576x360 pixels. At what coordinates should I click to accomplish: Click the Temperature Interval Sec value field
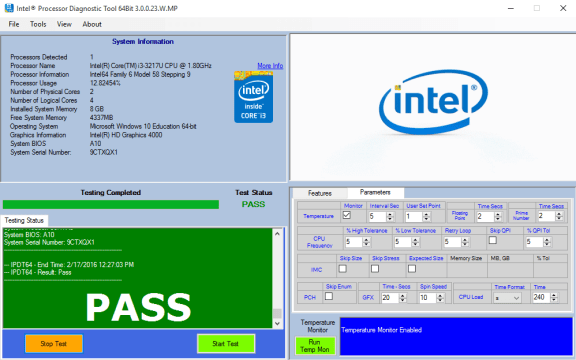378,217
